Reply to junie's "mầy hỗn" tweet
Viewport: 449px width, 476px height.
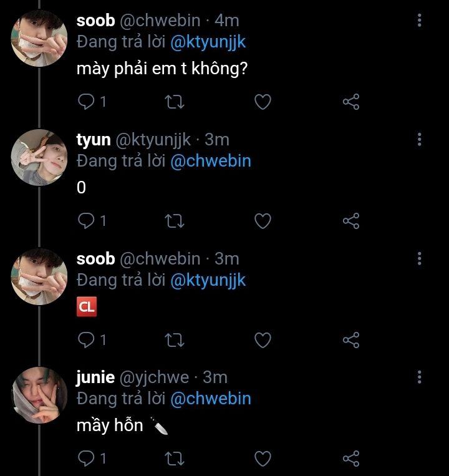[85, 459]
